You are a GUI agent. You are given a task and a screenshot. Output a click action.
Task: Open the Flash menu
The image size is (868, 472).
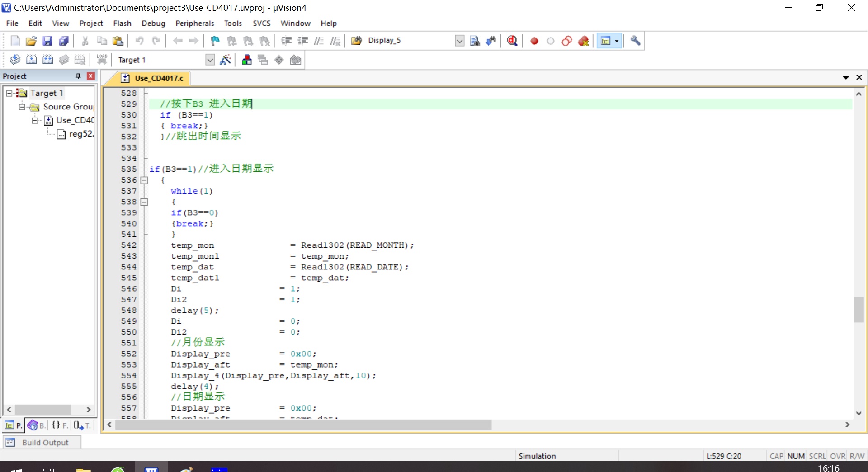click(x=122, y=23)
